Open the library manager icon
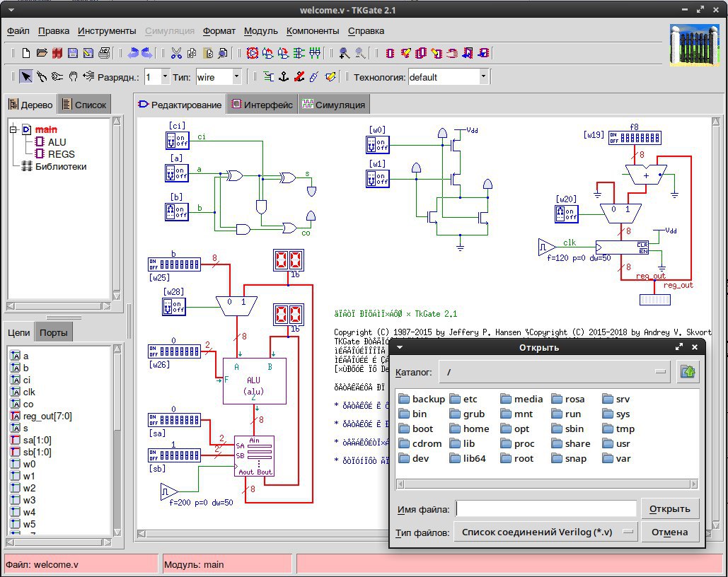This screenshot has width=728, height=577. [57, 53]
